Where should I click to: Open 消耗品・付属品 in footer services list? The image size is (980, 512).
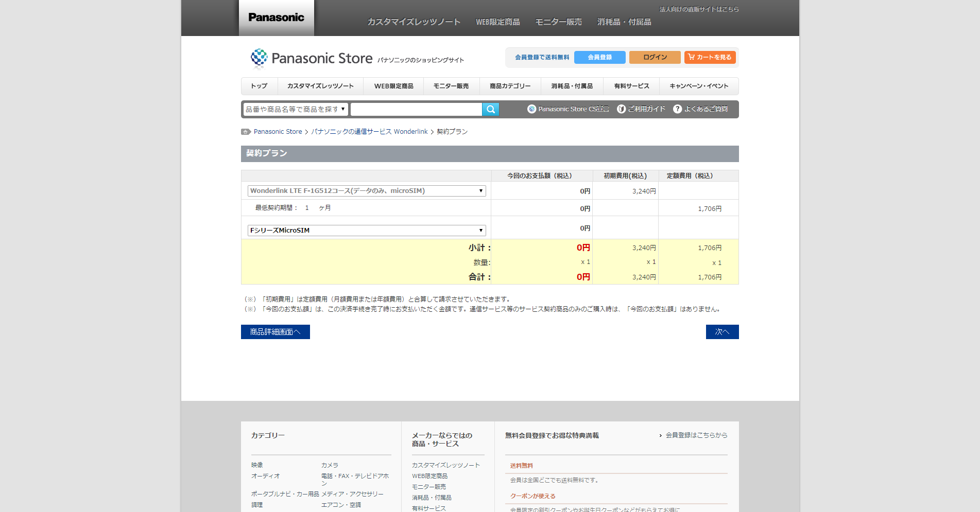pyautogui.click(x=432, y=498)
